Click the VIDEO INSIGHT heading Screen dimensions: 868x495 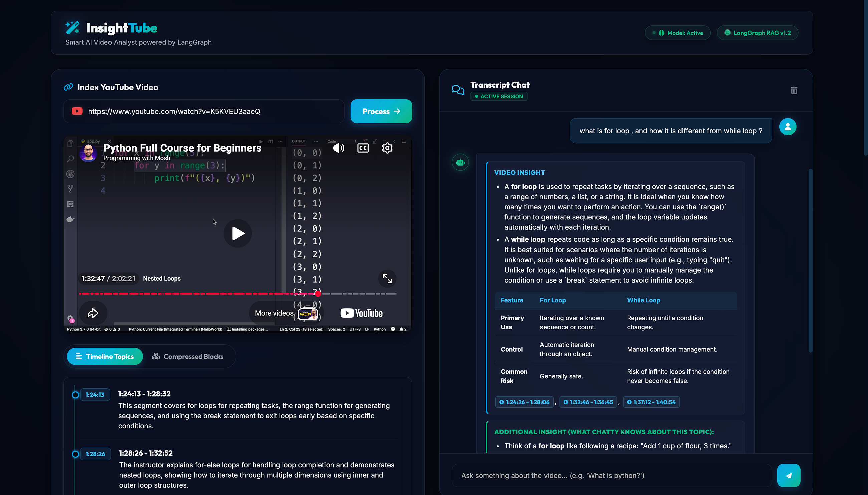click(x=519, y=173)
